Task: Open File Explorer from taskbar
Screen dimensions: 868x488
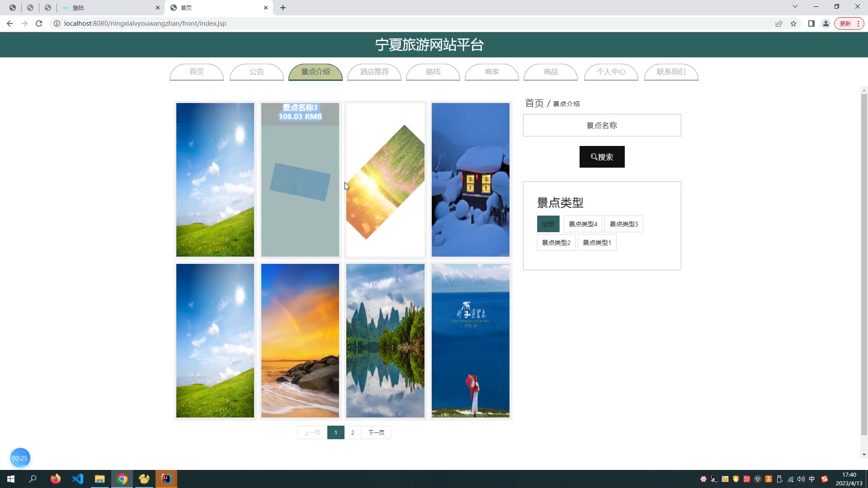Action: 99,479
